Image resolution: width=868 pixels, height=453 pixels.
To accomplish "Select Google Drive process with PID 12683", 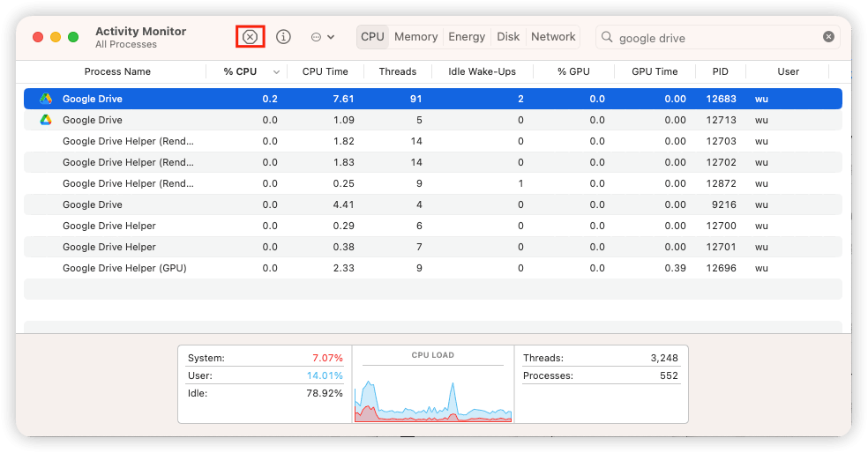I will (x=433, y=99).
